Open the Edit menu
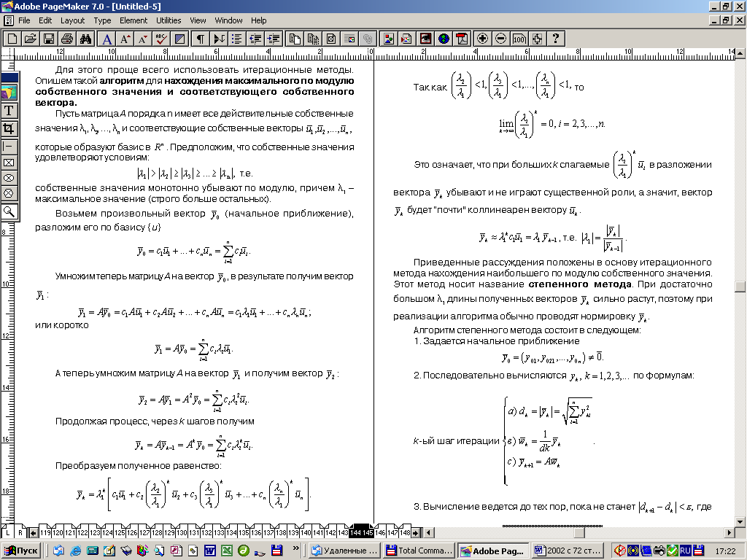The height and width of the screenshot is (560, 747). (45, 20)
